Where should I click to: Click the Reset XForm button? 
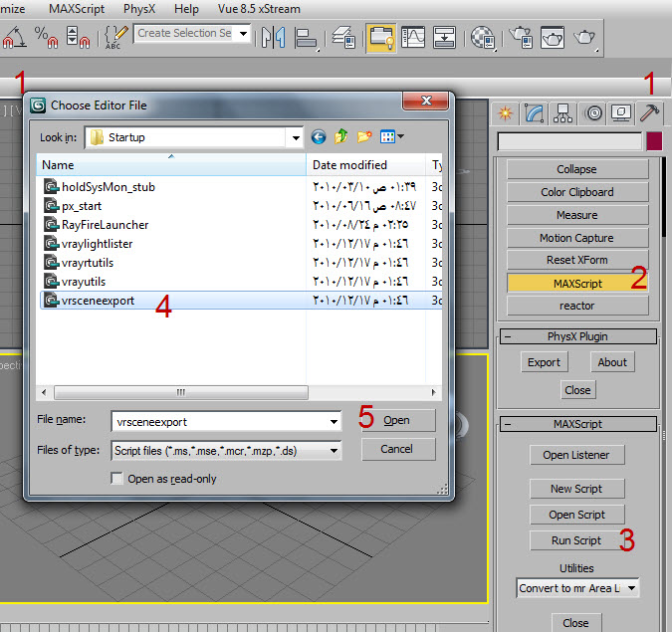577,260
